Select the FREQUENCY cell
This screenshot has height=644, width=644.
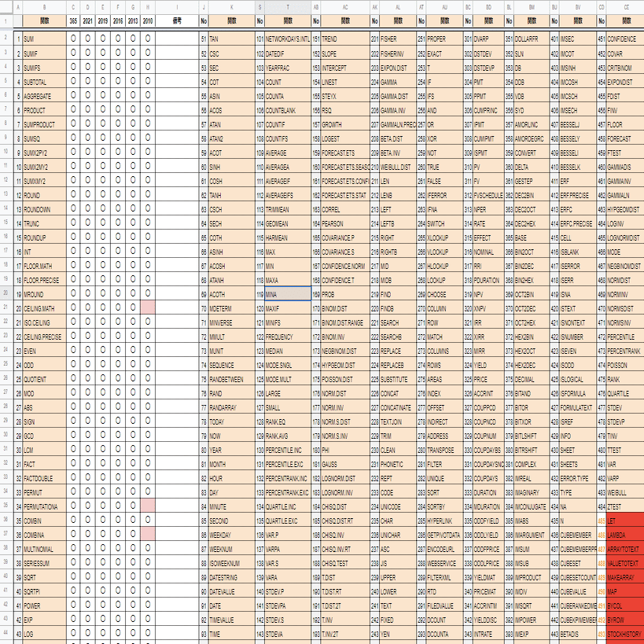click(288, 337)
